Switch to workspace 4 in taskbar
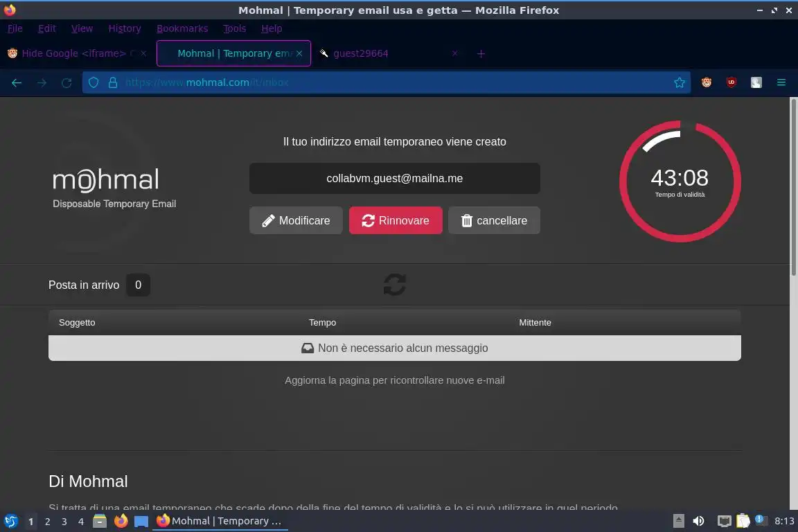Screen dimensions: 798x532 [x=81, y=522]
